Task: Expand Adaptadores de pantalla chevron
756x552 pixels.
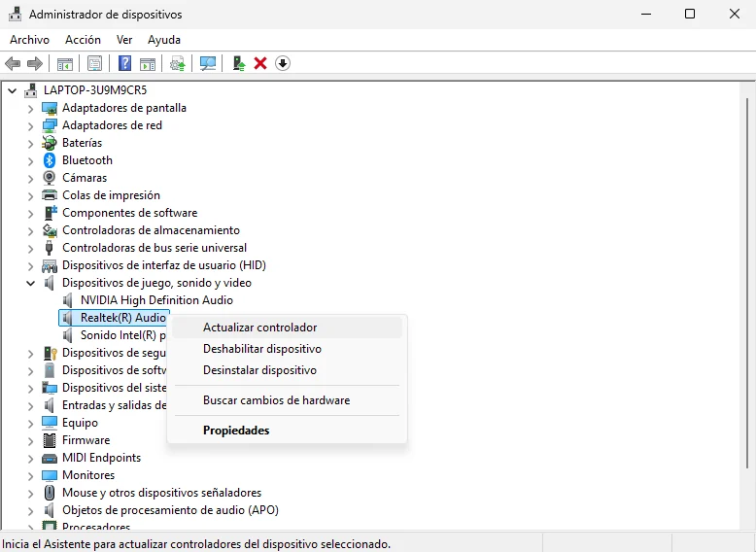Action: 30,109
